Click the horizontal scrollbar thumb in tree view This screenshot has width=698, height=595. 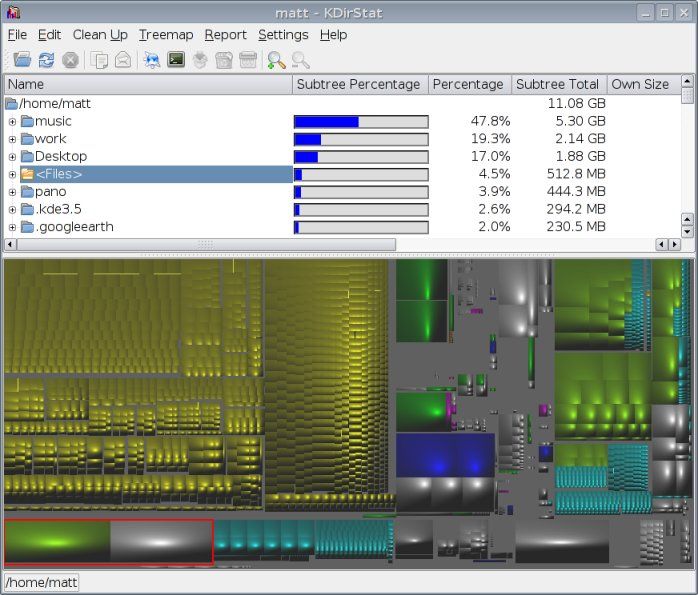tap(206, 244)
